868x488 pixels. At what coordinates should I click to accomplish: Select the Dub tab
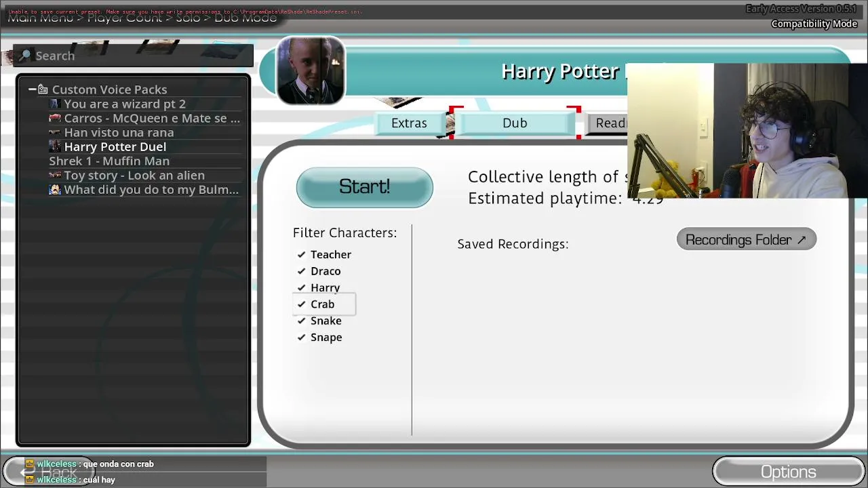(x=515, y=123)
